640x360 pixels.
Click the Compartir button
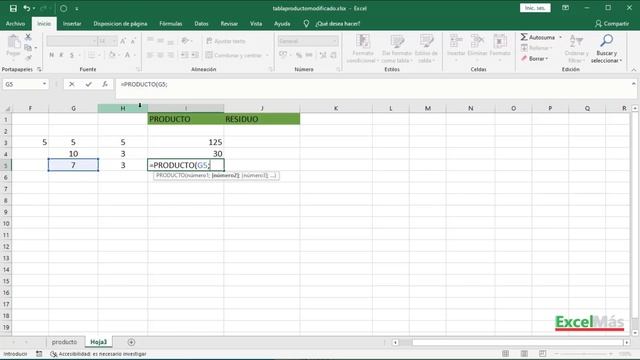612,24
